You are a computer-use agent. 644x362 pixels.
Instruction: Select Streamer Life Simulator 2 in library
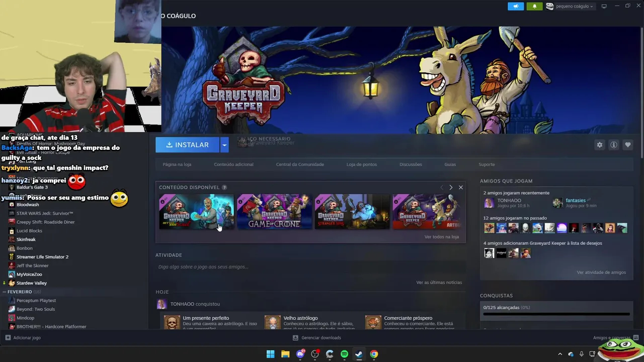[x=42, y=257]
